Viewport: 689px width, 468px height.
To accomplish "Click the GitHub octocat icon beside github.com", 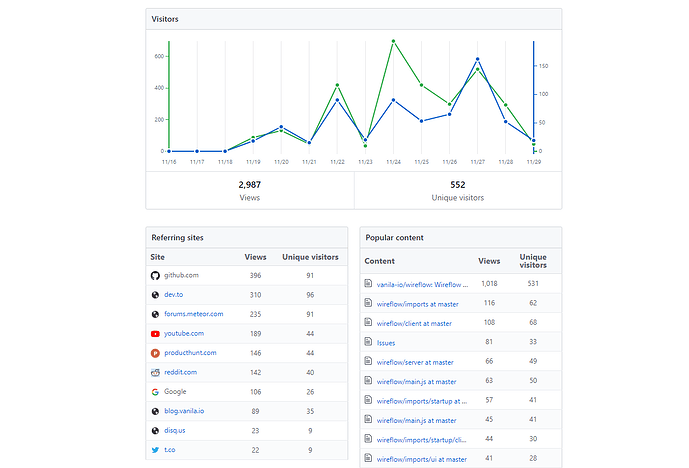I will coord(155,276).
